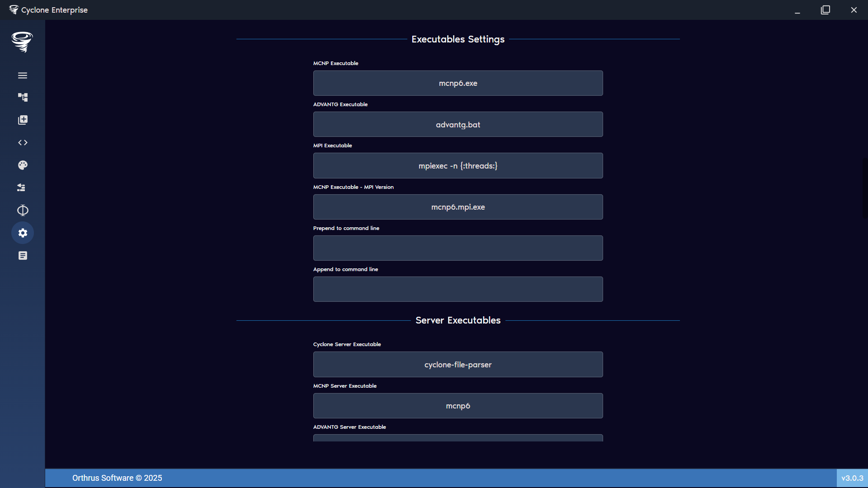The height and width of the screenshot is (488, 868).
Task: Select the MPI Executable field
Action: pos(458,165)
